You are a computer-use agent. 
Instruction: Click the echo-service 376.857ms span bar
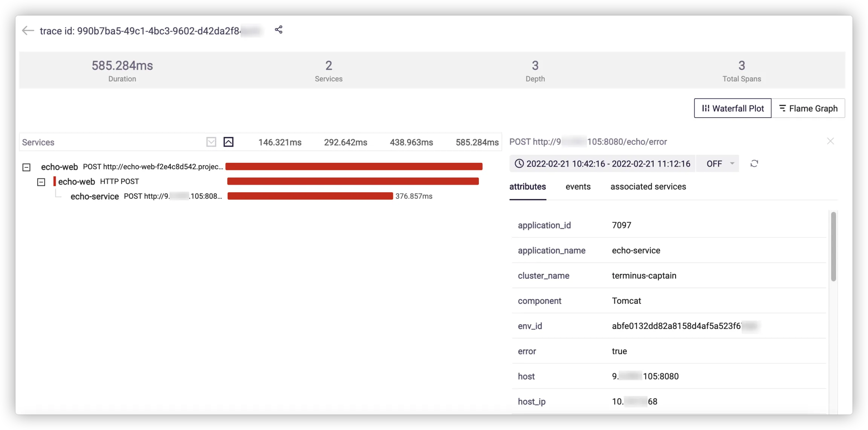310,196
